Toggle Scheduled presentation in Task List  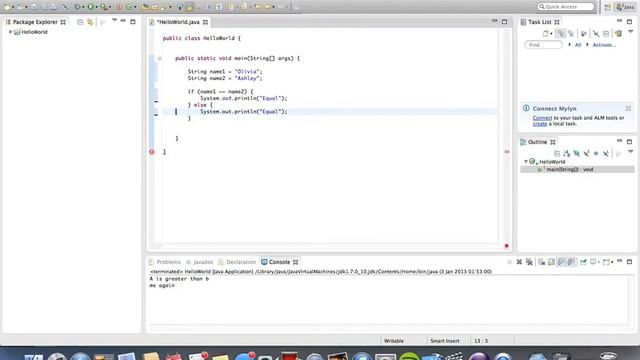click(x=571, y=33)
